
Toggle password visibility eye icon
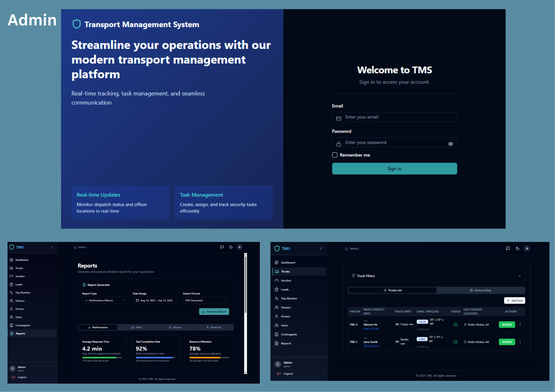(x=450, y=144)
